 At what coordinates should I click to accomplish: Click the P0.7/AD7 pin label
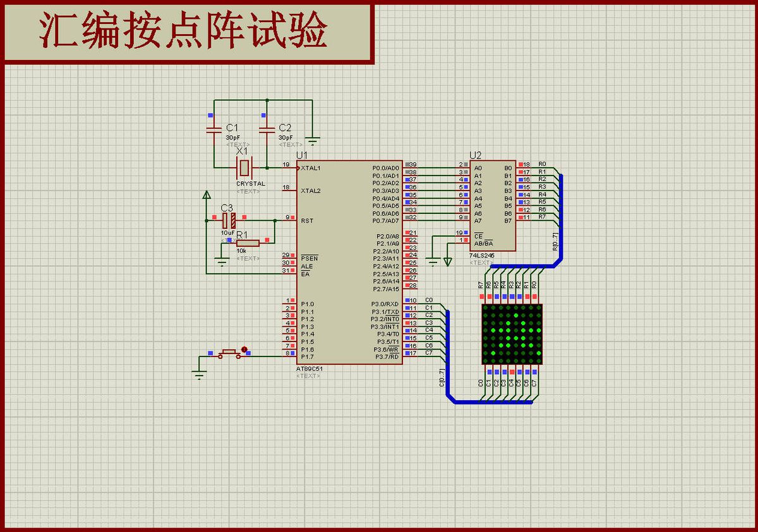point(386,221)
